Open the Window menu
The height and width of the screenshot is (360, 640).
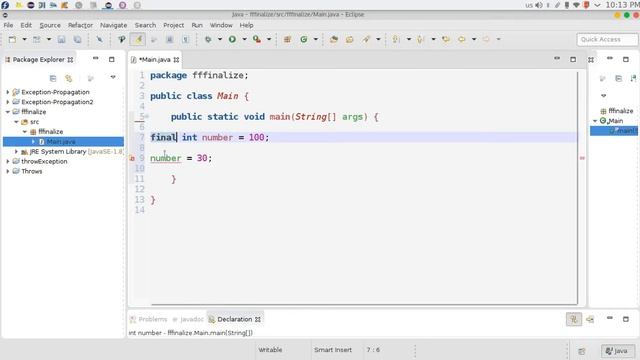point(221,25)
